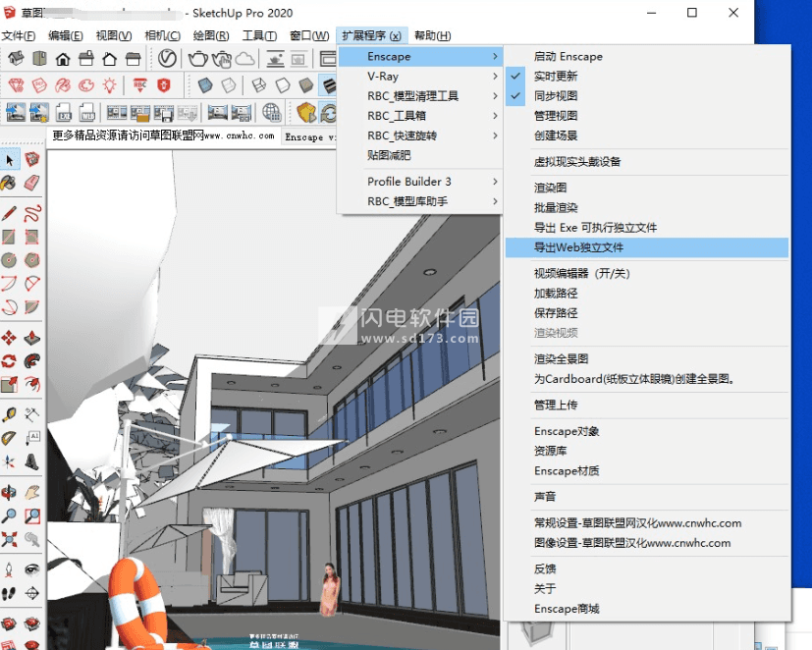This screenshot has width=812, height=650.
Task: Select the Tape Measure tool
Action: pos(9,414)
